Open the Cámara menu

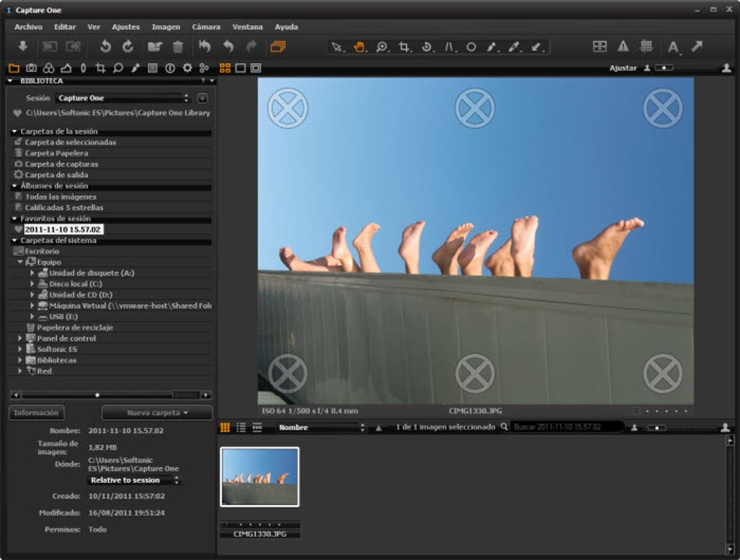(x=205, y=27)
